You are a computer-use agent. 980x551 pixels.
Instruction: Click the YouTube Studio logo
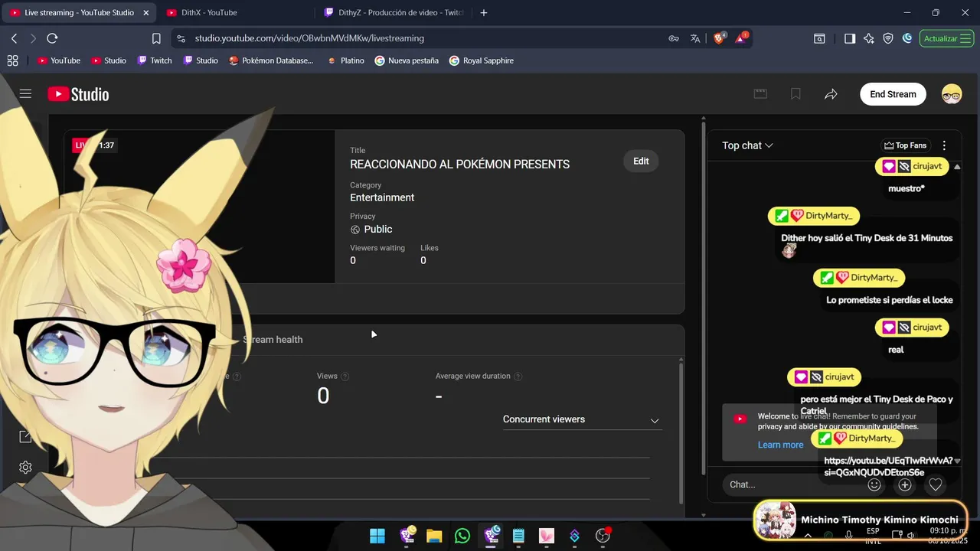pos(78,94)
